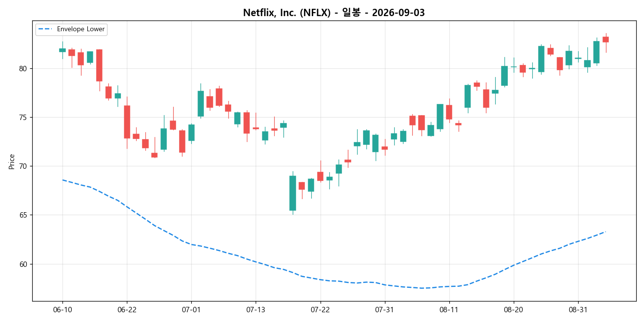Click the 07-13 x-axis date label
644x322 pixels.
[x=256, y=309]
